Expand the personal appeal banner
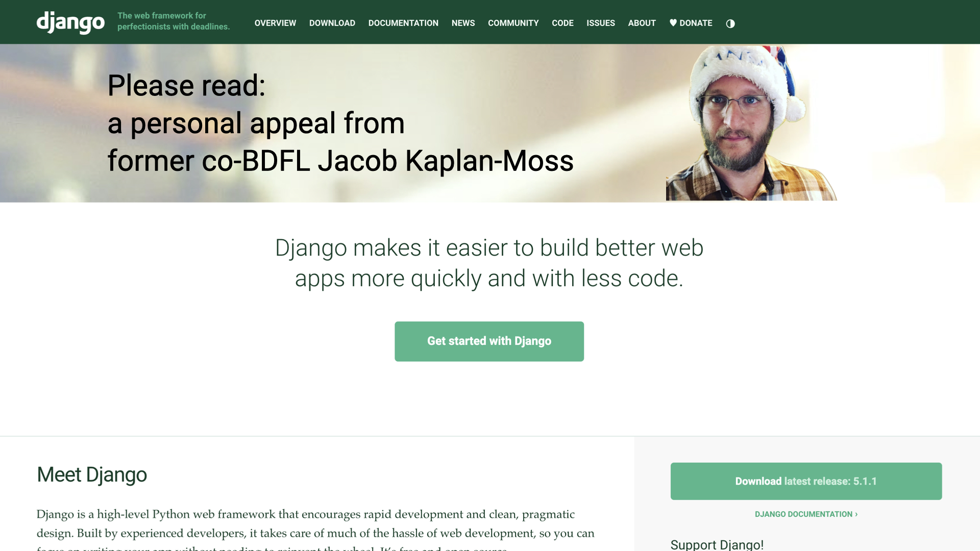Viewport: 980px width, 551px height. click(340, 122)
